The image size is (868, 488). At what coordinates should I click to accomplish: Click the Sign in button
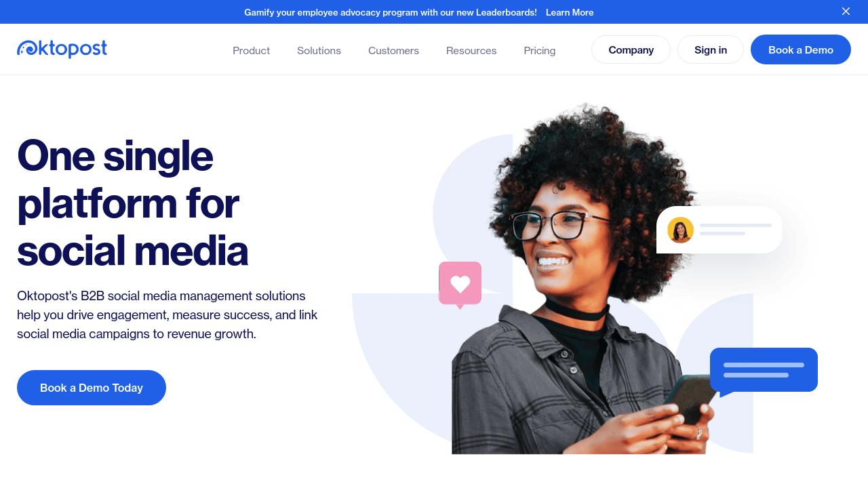click(711, 49)
